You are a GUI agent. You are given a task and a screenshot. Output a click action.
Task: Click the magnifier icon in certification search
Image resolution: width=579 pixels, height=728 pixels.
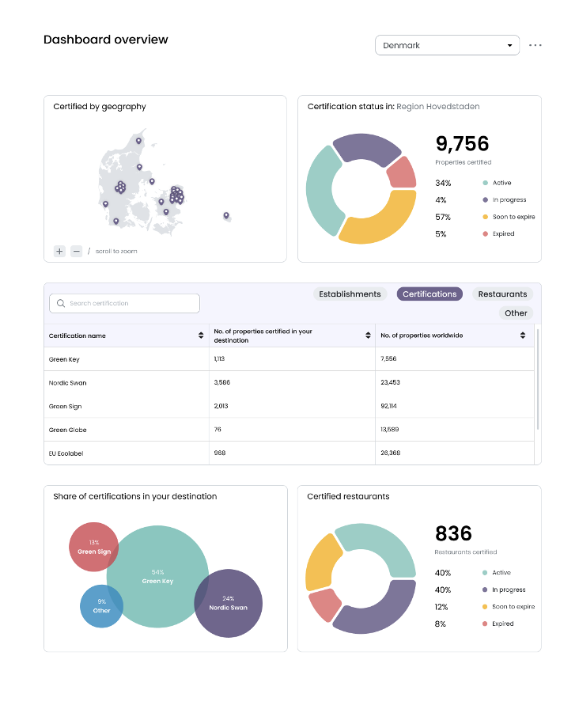click(x=61, y=304)
